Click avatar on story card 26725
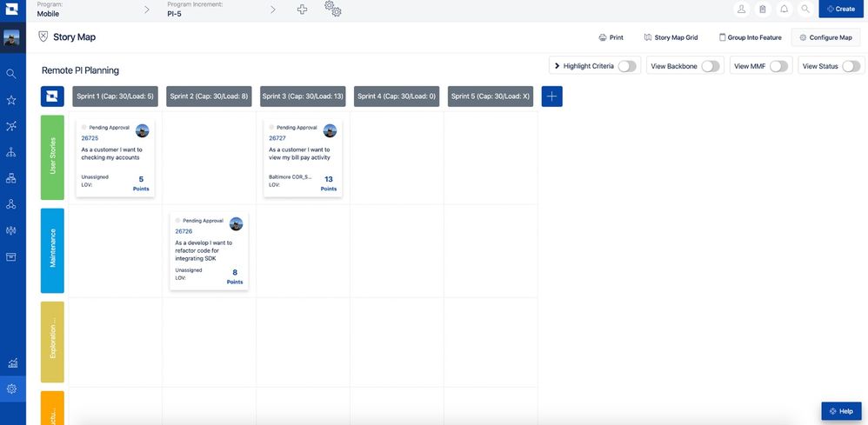The image size is (868, 425). [x=143, y=130]
